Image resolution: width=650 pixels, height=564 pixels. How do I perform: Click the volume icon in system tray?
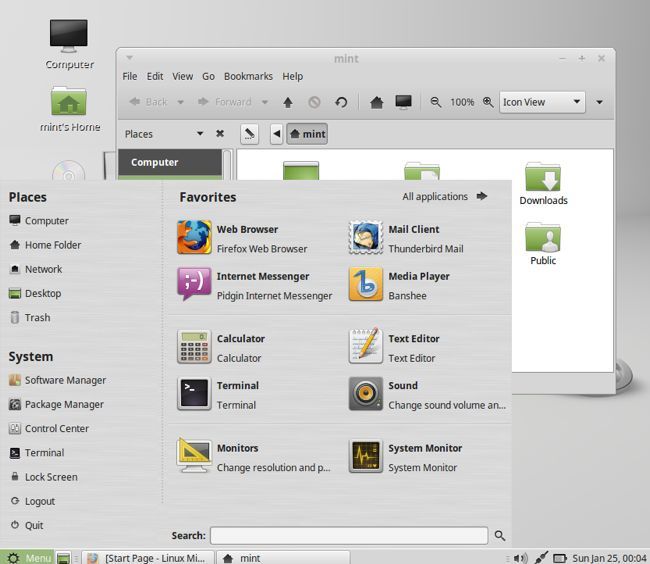click(519, 557)
